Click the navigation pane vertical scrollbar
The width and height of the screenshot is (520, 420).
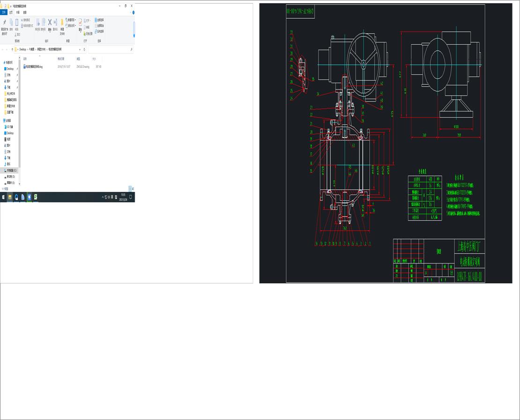[x=20, y=113]
